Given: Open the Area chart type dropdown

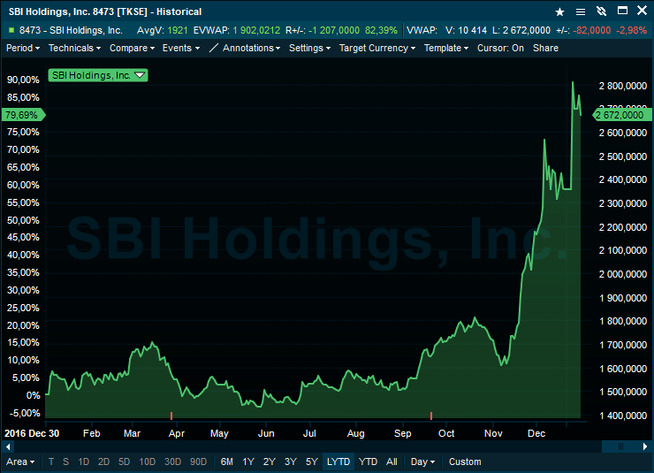Looking at the screenshot, I should (x=20, y=462).
